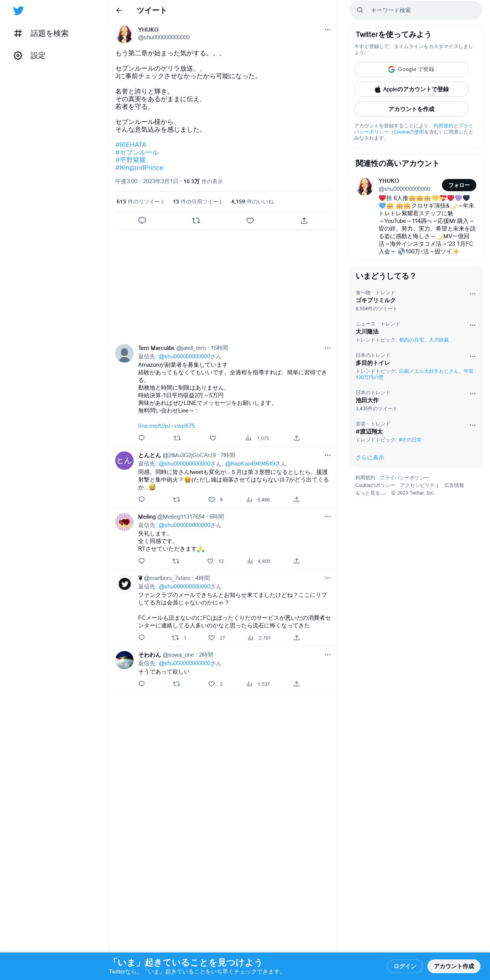Like the reply from Meiling
Screen dimensions: 490x980
210,561
